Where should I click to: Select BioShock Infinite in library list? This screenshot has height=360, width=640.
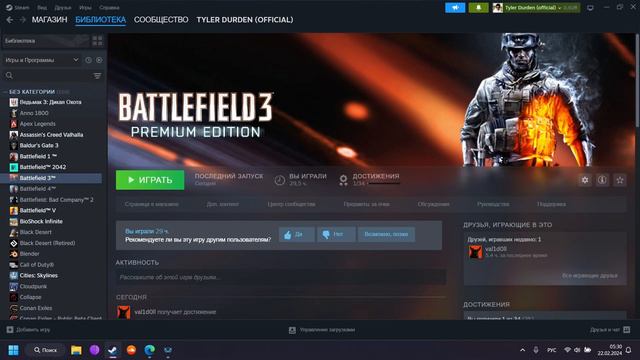(x=41, y=221)
